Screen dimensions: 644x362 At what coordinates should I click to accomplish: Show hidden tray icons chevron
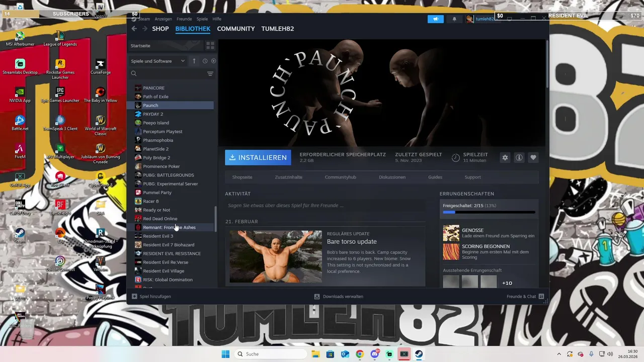pyautogui.click(x=558, y=354)
